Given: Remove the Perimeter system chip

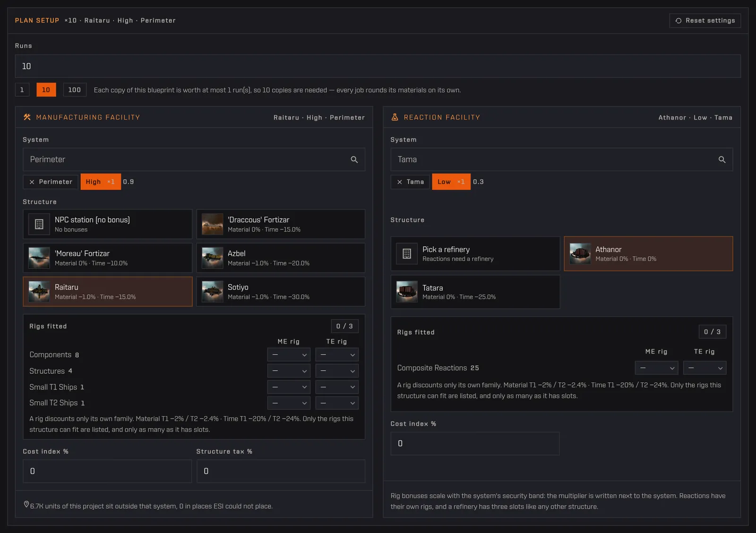Looking at the screenshot, I should [32, 182].
